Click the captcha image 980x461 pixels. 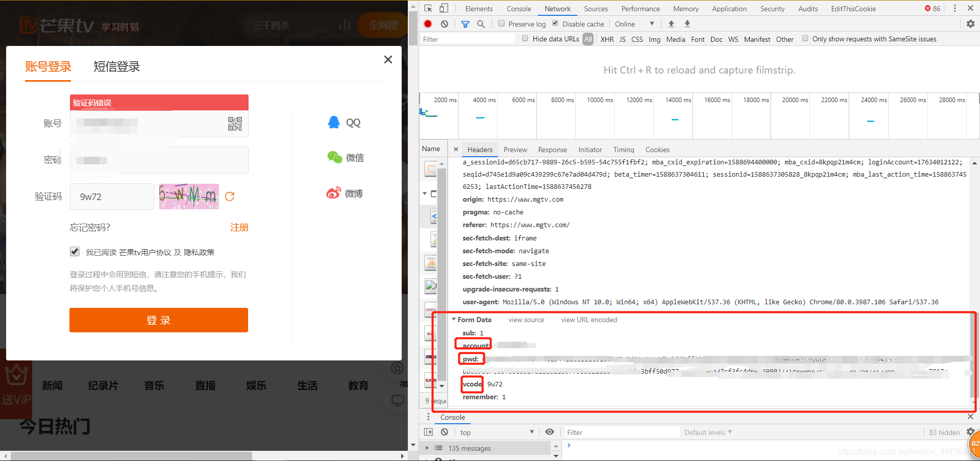click(x=189, y=197)
